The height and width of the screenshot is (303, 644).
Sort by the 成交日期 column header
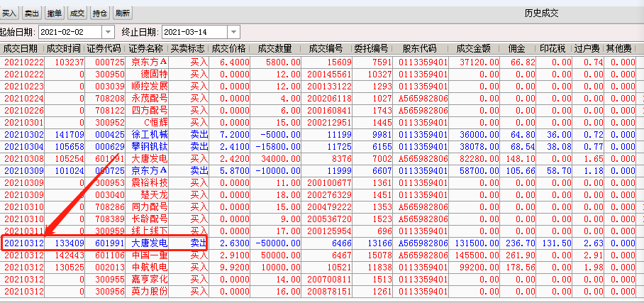pyautogui.click(x=21, y=49)
